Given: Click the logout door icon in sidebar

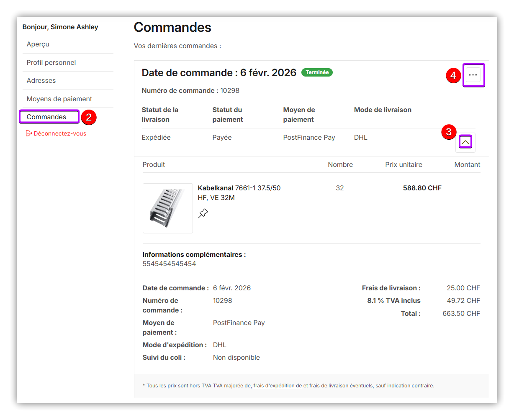Looking at the screenshot, I should pos(29,133).
